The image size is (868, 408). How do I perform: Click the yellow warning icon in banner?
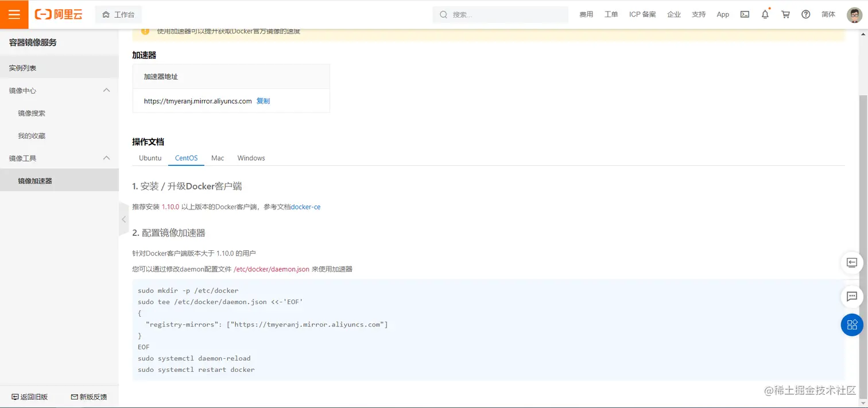coord(145,31)
